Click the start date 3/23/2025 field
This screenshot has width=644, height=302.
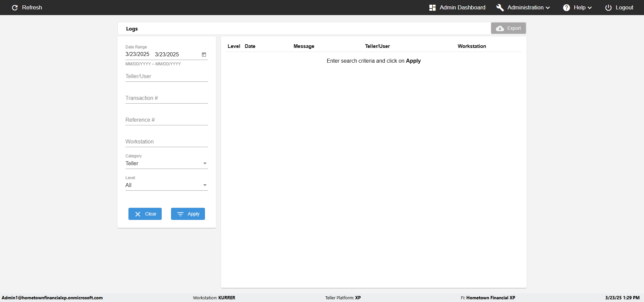(138, 54)
